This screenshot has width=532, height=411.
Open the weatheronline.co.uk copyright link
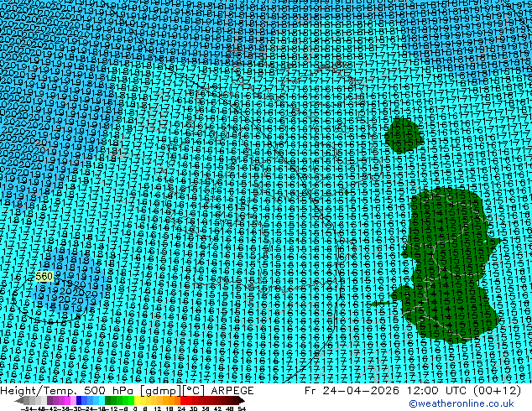(x=462, y=403)
